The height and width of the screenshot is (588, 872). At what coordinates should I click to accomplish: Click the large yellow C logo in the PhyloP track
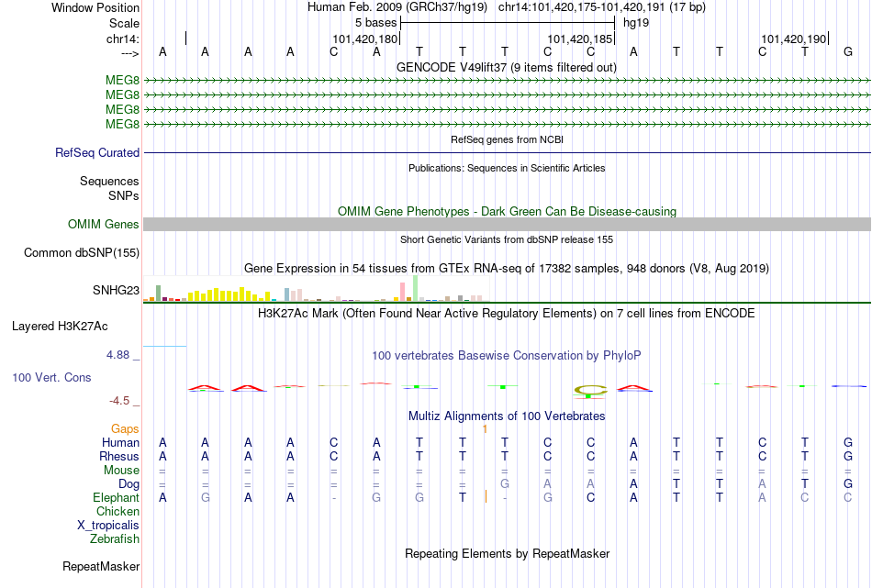(x=590, y=391)
